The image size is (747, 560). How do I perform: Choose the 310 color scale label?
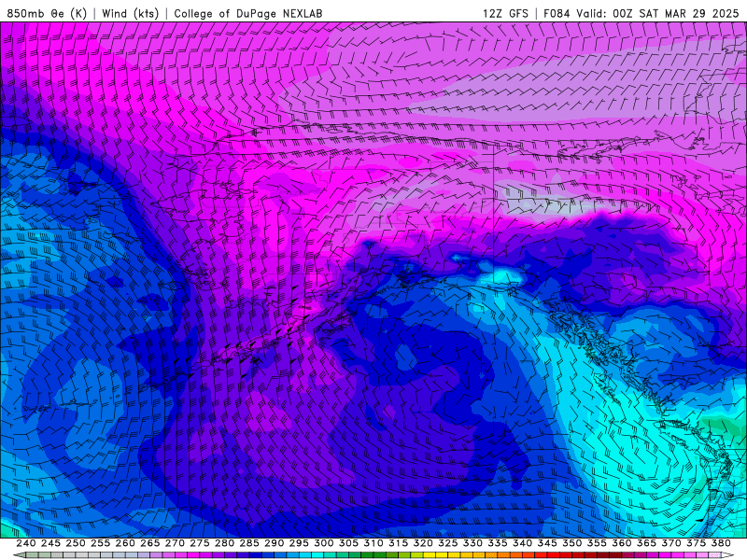[373, 543]
